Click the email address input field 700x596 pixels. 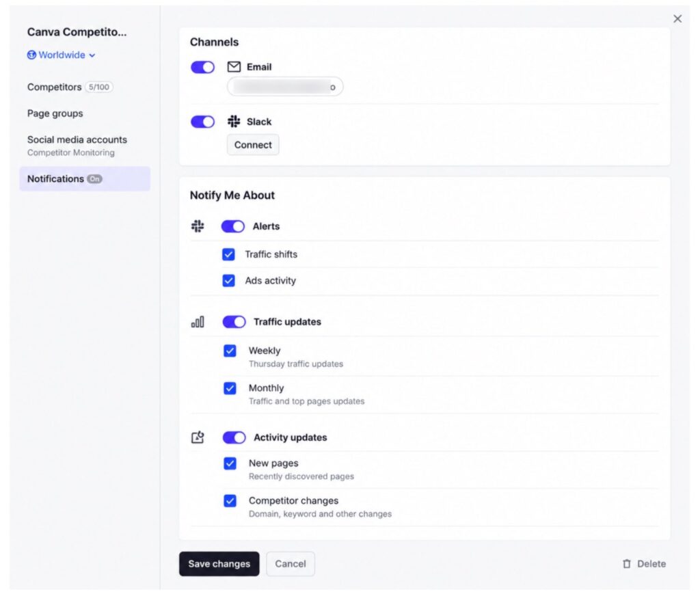285,87
